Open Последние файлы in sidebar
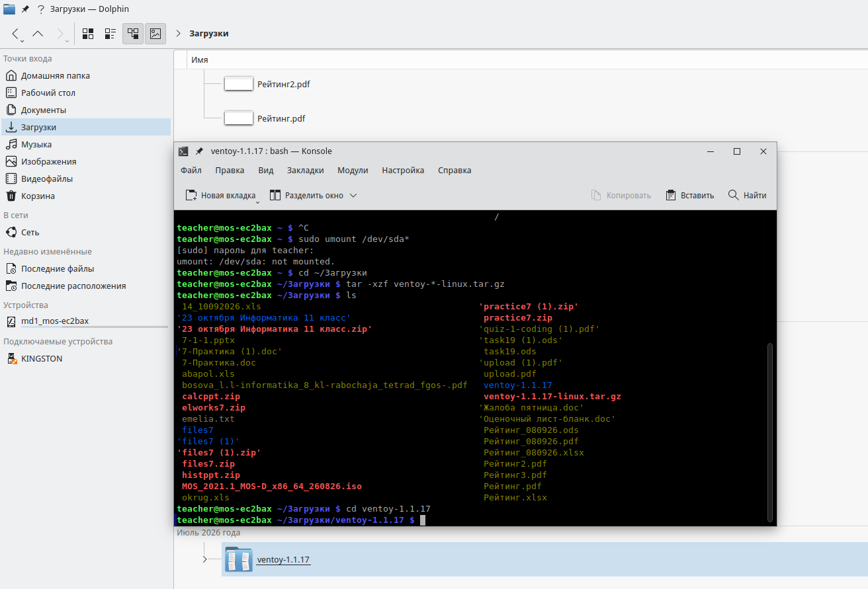 coord(86,268)
